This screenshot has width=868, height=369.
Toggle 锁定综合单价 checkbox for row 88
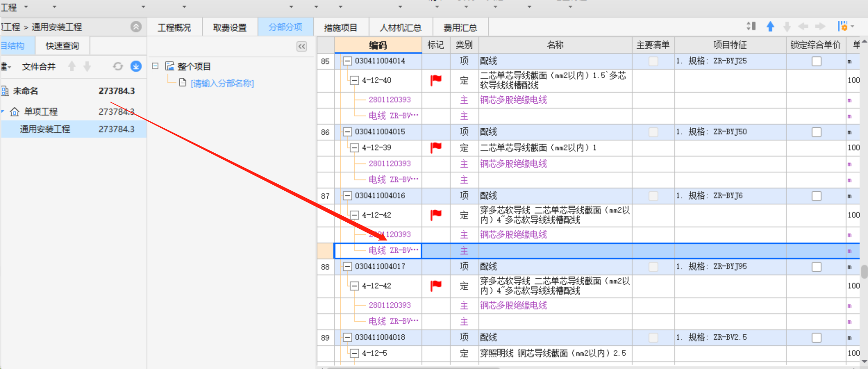(817, 267)
